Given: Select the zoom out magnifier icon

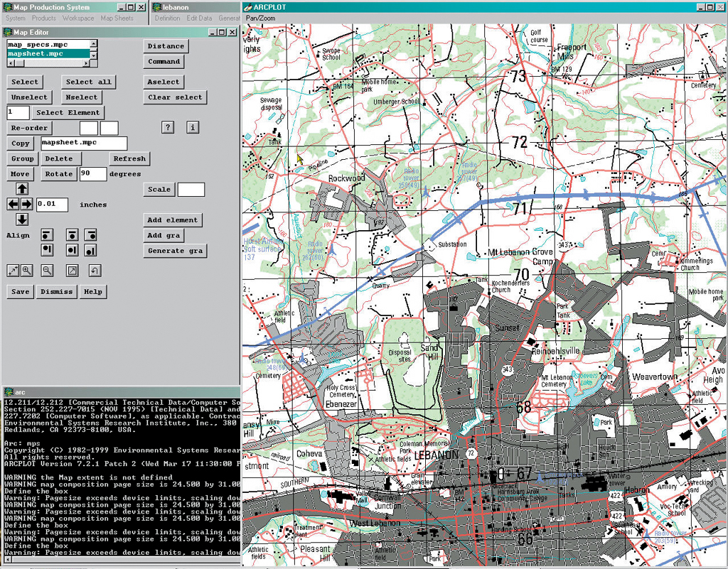Looking at the screenshot, I should point(48,270).
